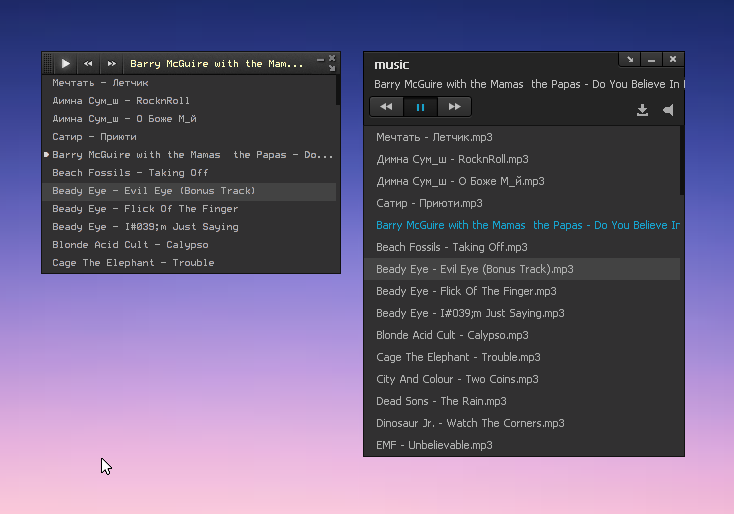Click the music window scrollbar thumb
The image size is (734, 514).
[682, 161]
